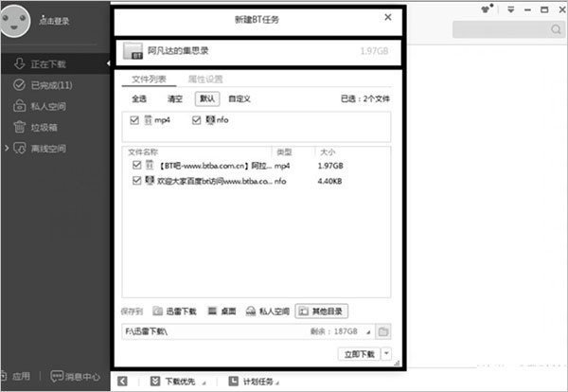Image resolution: width=568 pixels, height=392 pixels.
Task: Close the 新建BT任务 dialog
Action: [x=388, y=17]
